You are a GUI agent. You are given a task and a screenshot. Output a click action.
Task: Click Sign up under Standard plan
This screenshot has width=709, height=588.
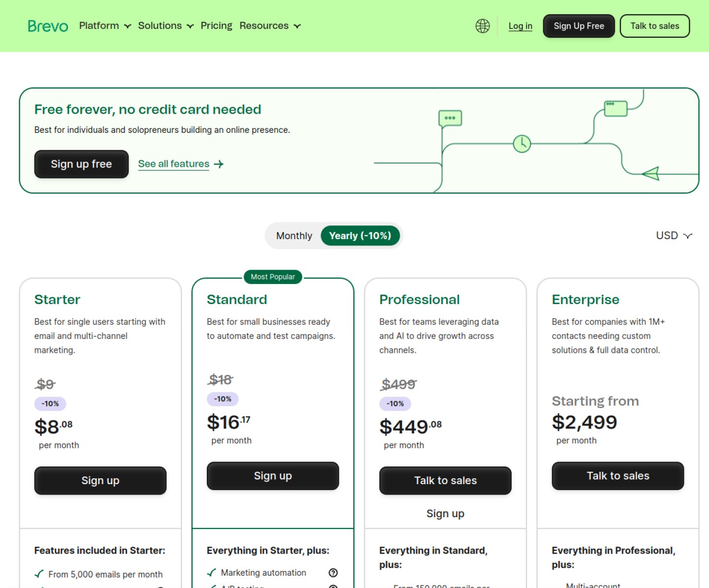click(273, 476)
